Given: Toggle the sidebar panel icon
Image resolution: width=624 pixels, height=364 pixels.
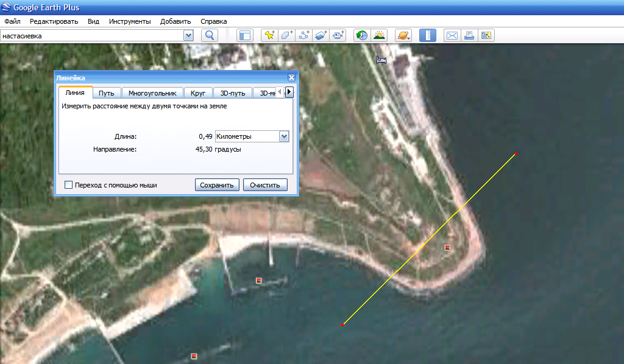Looking at the screenshot, I should (x=245, y=35).
